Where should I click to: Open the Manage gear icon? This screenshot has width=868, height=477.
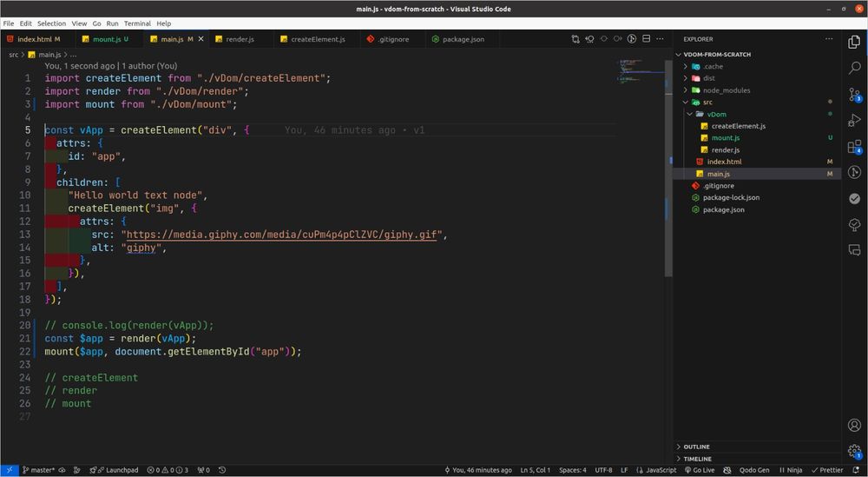[x=854, y=450]
